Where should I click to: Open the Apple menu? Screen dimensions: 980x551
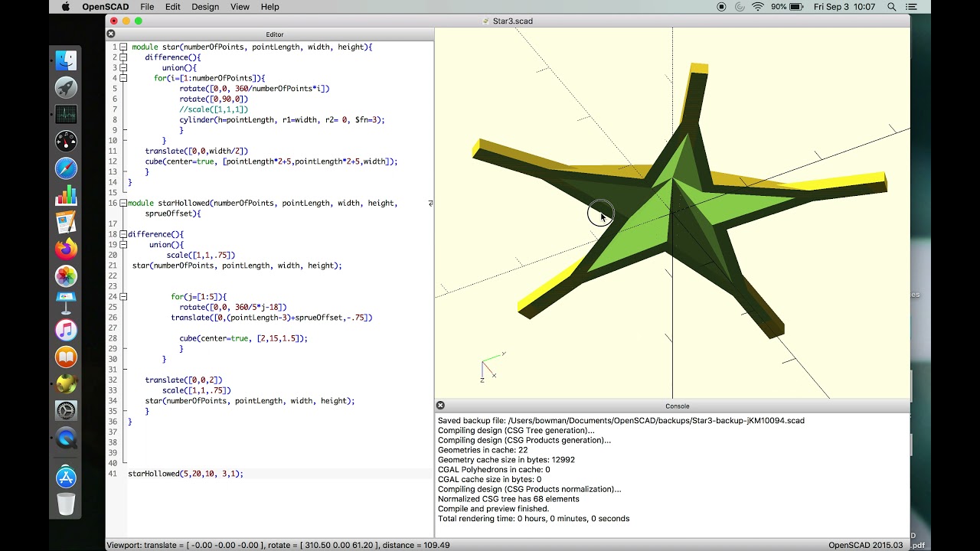(66, 7)
